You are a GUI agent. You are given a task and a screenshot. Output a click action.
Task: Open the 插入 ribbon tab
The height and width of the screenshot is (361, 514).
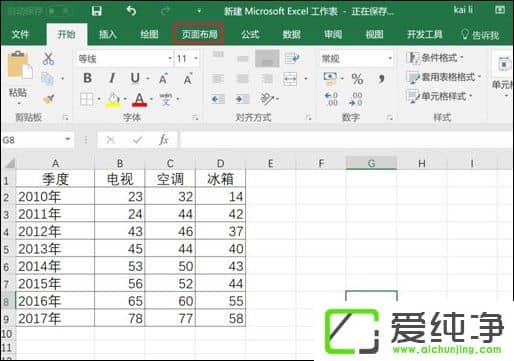tap(108, 34)
